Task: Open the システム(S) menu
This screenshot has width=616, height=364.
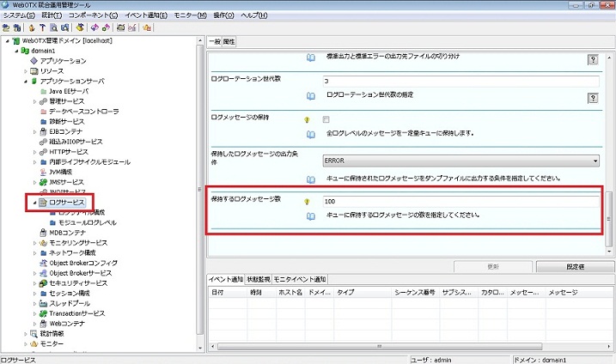Action: (19, 15)
